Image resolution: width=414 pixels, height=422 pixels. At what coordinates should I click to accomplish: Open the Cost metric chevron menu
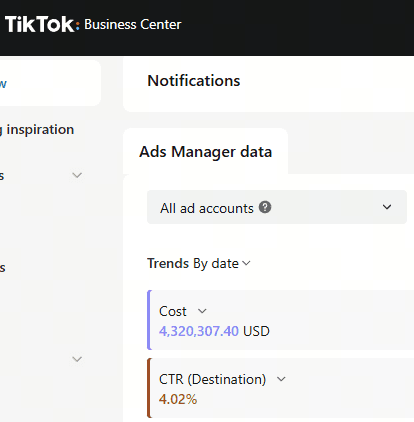pos(202,311)
